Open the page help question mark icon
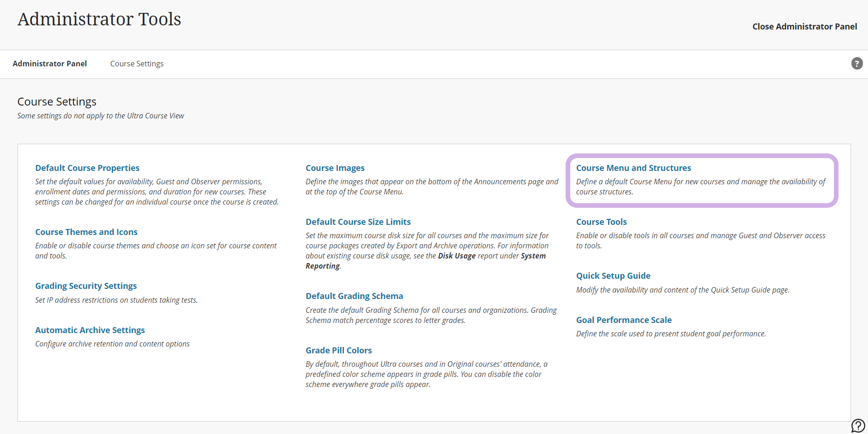868x434 pixels. pyautogui.click(x=856, y=64)
